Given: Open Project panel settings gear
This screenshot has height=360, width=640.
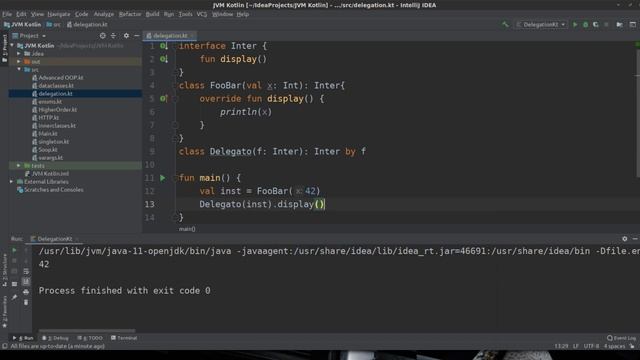Looking at the screenshot, I should (126, 36).
